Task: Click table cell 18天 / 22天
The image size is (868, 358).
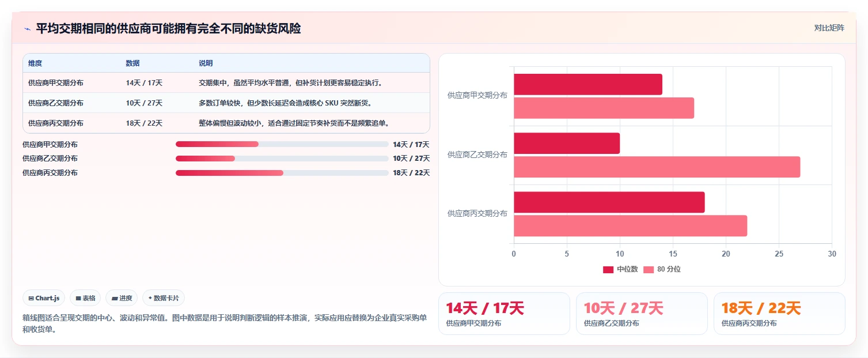Action: click(x=144, y=123)
